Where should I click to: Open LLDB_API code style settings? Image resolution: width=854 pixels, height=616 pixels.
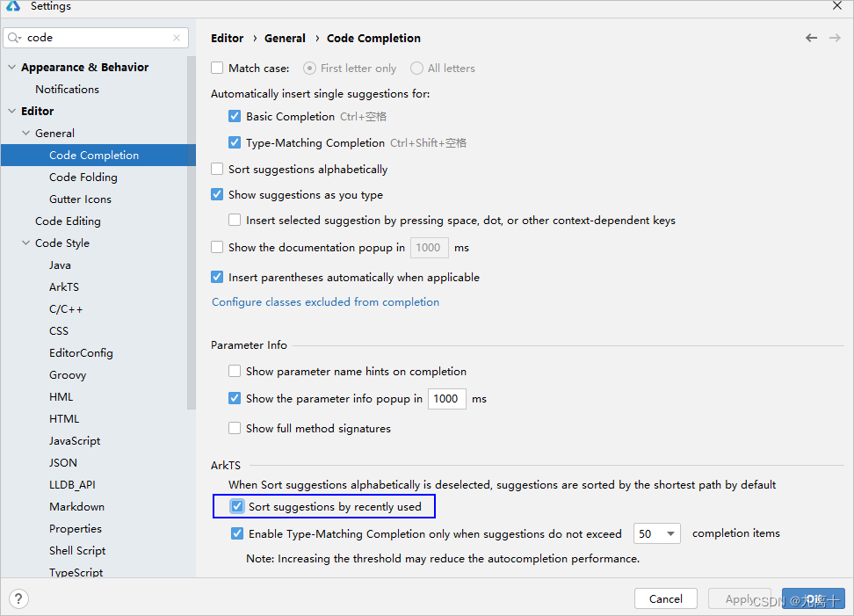click(72, 485)
